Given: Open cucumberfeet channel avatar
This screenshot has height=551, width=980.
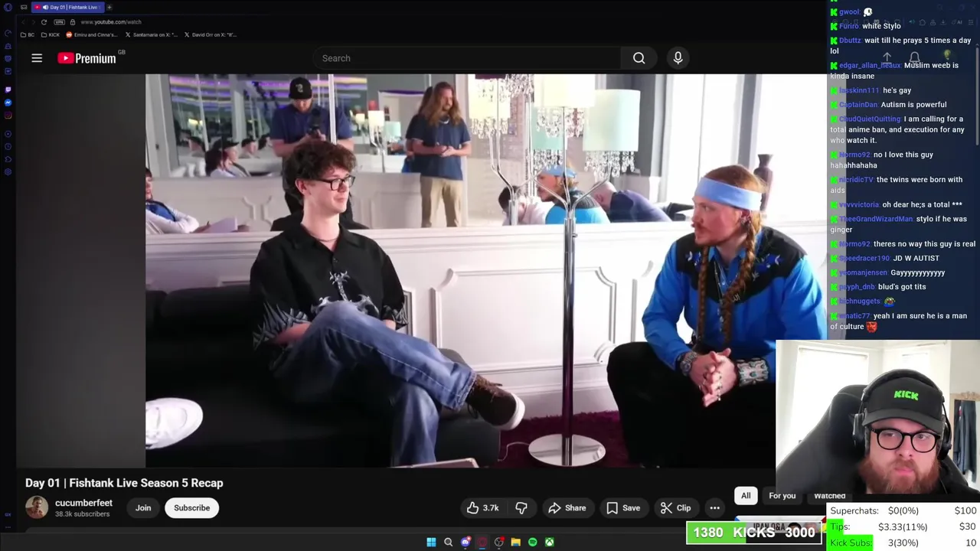Looking at the screenshot, I should pyautogui.click(x=36, y=507).
